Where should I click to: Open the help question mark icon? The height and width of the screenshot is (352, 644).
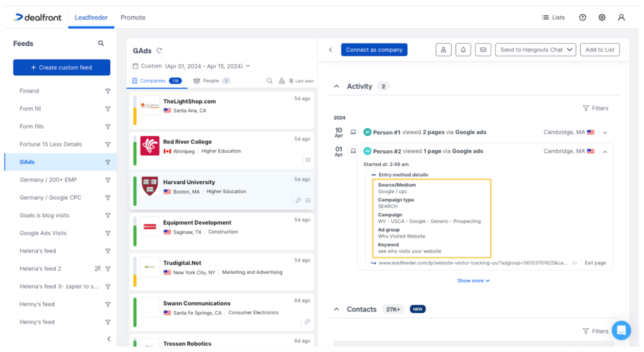point(583,17)
